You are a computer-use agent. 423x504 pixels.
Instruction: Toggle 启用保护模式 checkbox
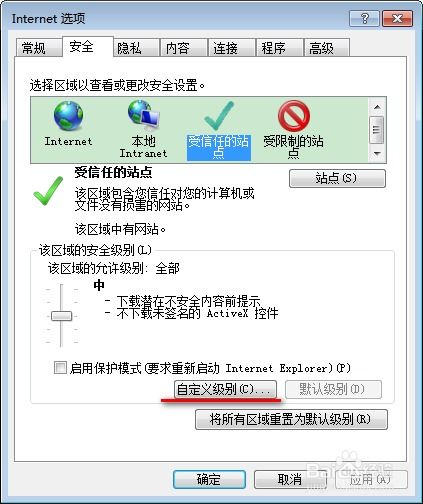click(x=60, y=368)
